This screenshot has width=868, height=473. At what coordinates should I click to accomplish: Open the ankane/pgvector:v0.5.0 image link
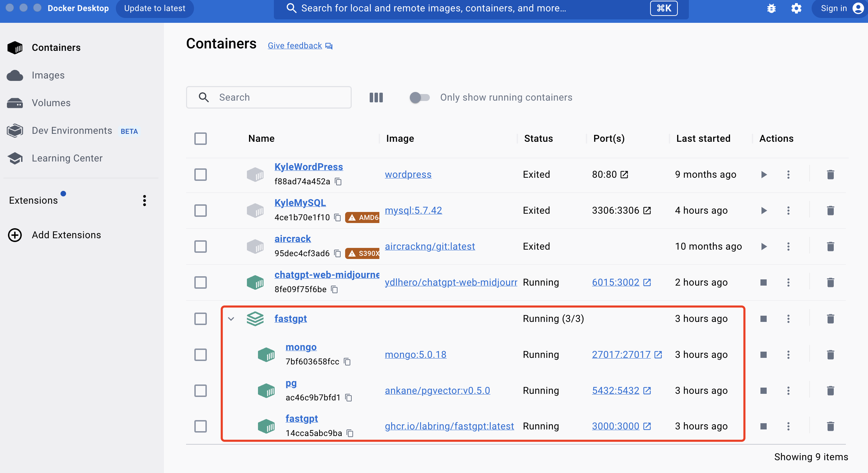437,391
